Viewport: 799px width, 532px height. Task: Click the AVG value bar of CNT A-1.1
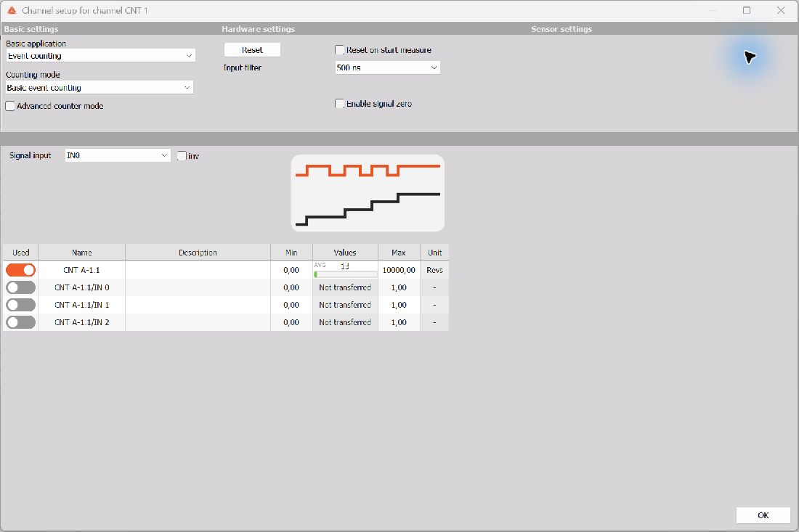pos(345,270)
